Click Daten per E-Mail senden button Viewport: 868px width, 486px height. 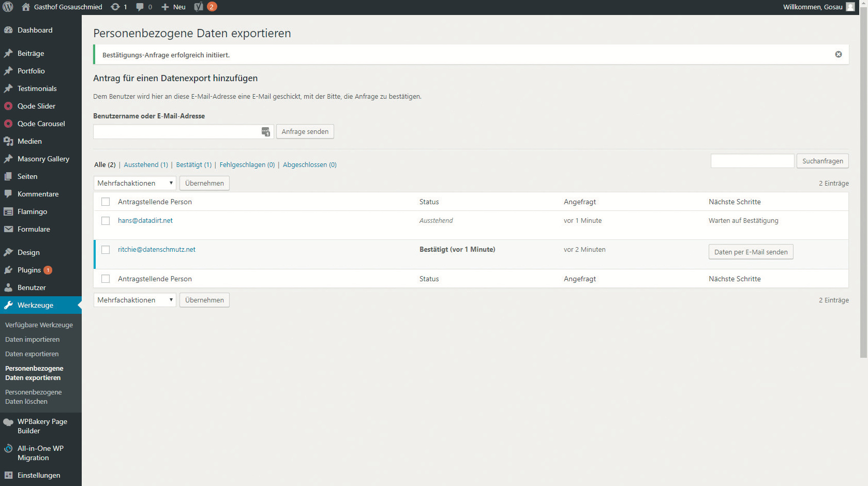(751, 252)
